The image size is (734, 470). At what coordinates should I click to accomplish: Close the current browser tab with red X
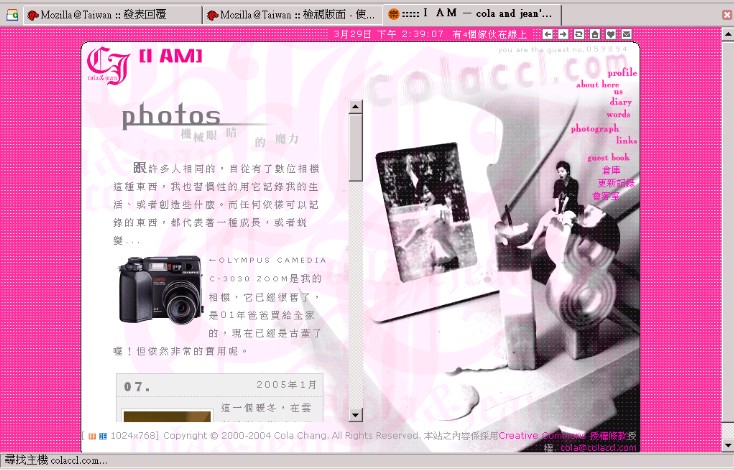[x=724, y=14]
